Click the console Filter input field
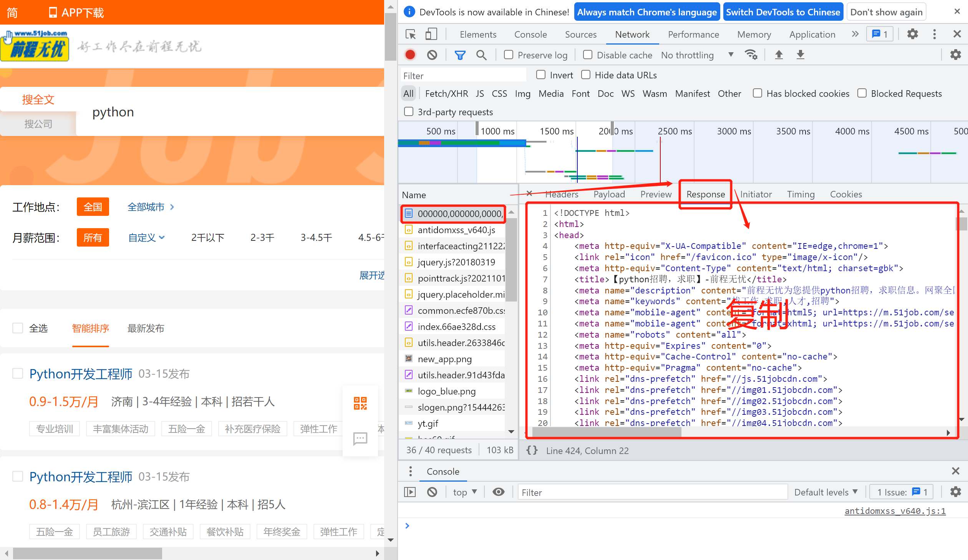This screenshot has width=968, height=560. coord(653,492)
